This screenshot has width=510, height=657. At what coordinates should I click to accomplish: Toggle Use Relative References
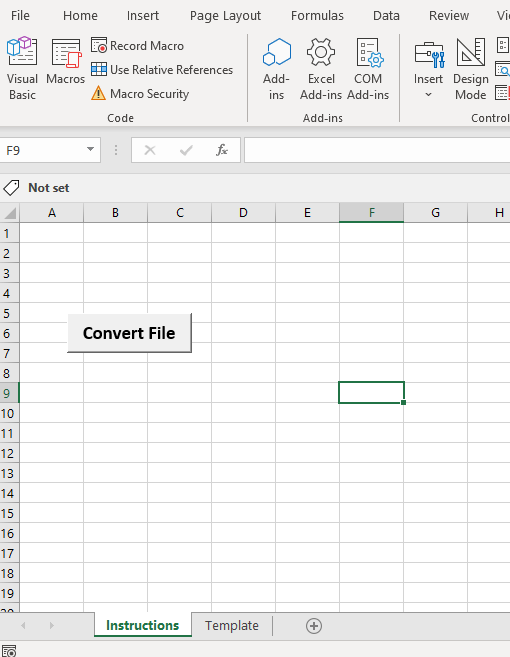(162, 70)
